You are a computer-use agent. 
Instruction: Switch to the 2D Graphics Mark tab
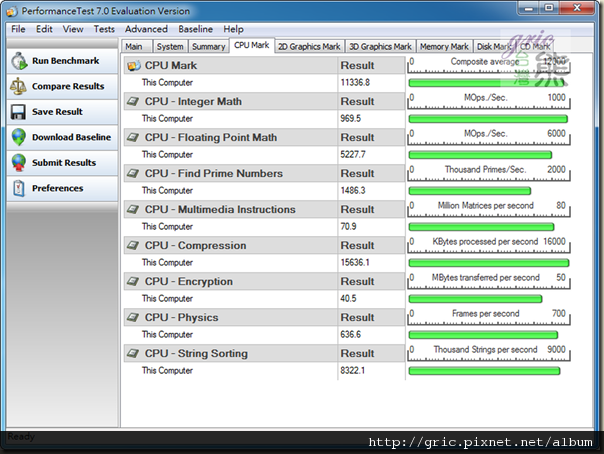pyautogui.click(x=309, y=47)
